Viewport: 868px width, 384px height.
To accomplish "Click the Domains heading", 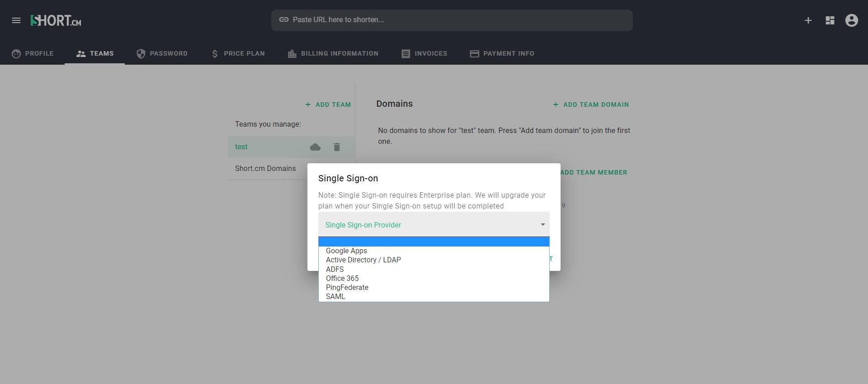I will (x=395, y=104).
